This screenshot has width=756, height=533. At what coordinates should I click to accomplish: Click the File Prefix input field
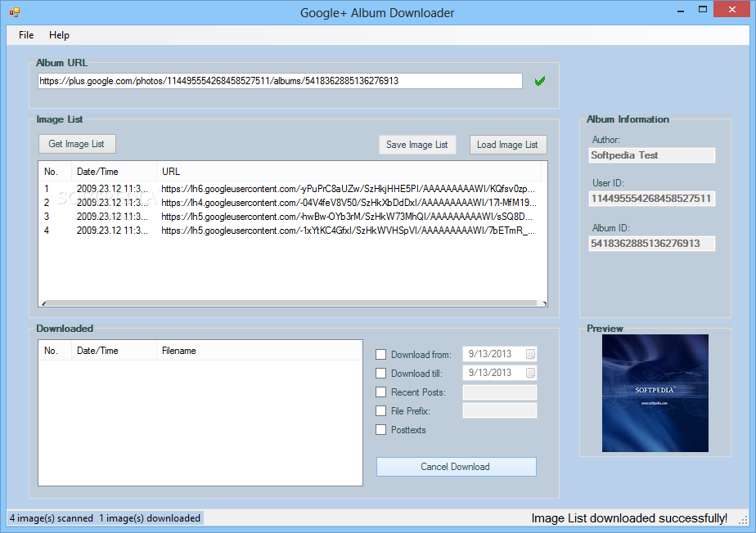coord(499,410)
